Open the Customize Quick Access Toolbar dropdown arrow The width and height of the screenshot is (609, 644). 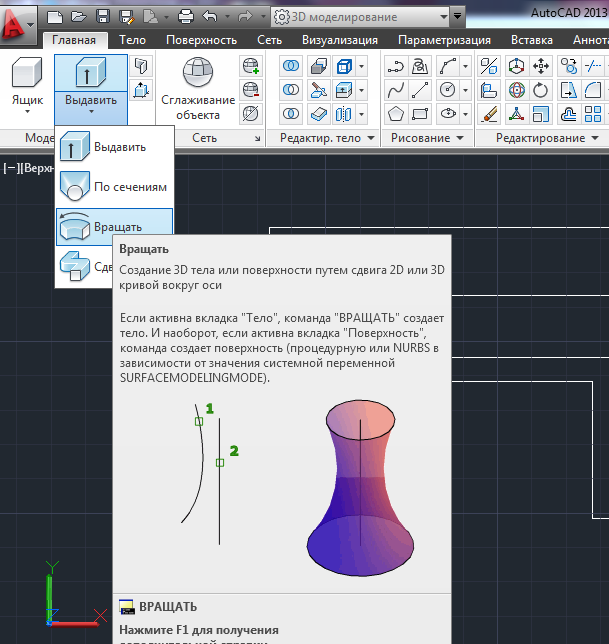pyautogui.click(x=457, y=17)
